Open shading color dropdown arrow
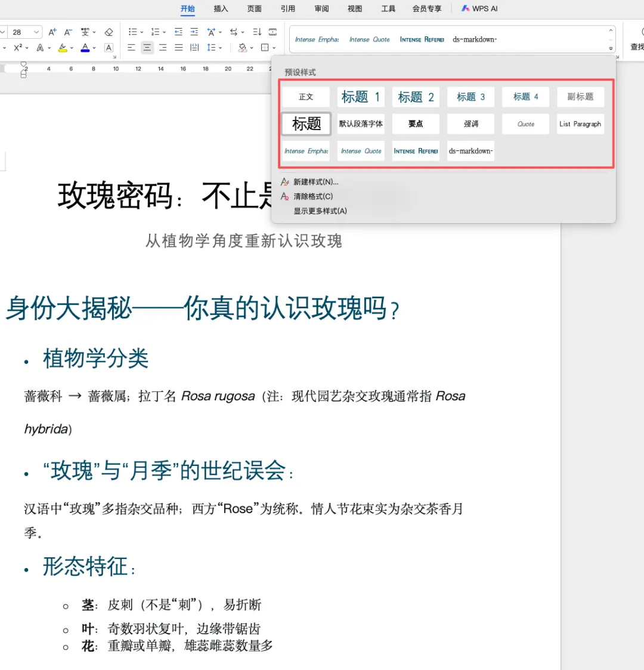 252,48
